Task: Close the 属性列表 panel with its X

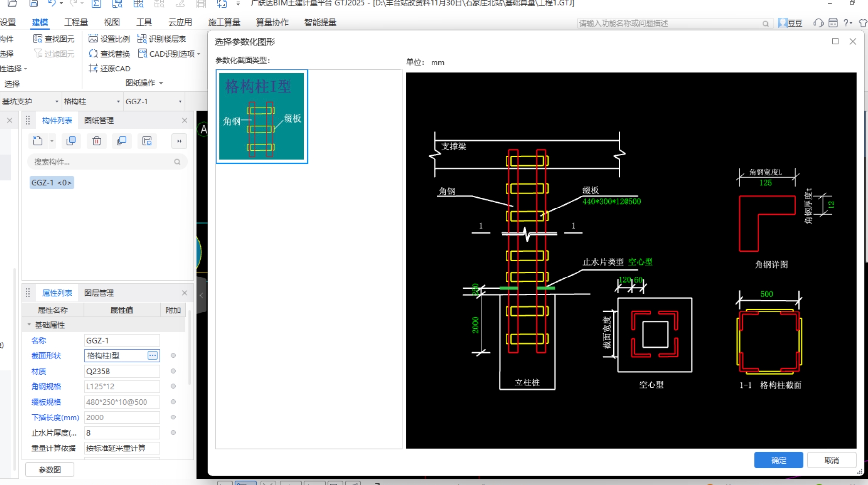Action: point(184,293)
